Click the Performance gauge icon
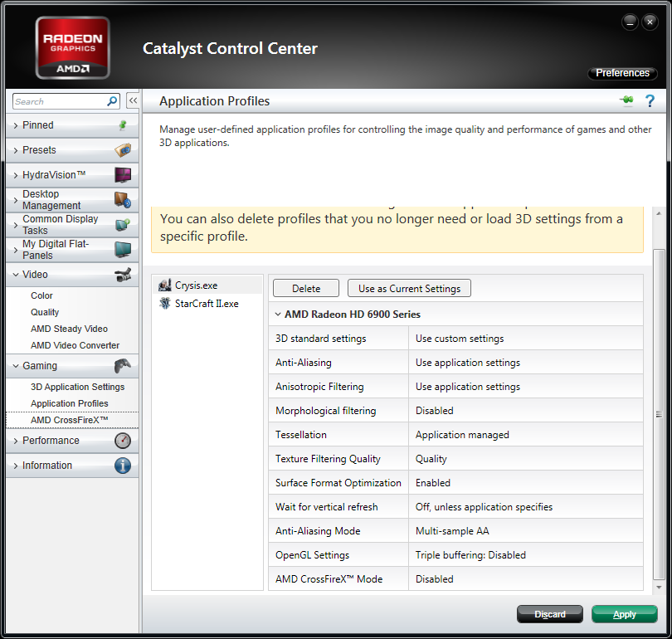 pos(123,441)
